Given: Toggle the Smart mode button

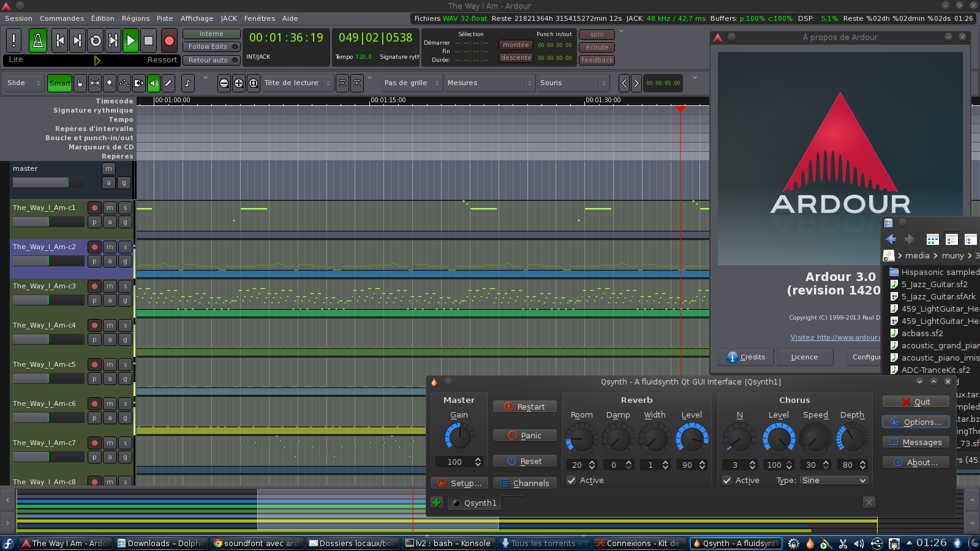Looking at the screenshot, I should click(x=59, y=83).
